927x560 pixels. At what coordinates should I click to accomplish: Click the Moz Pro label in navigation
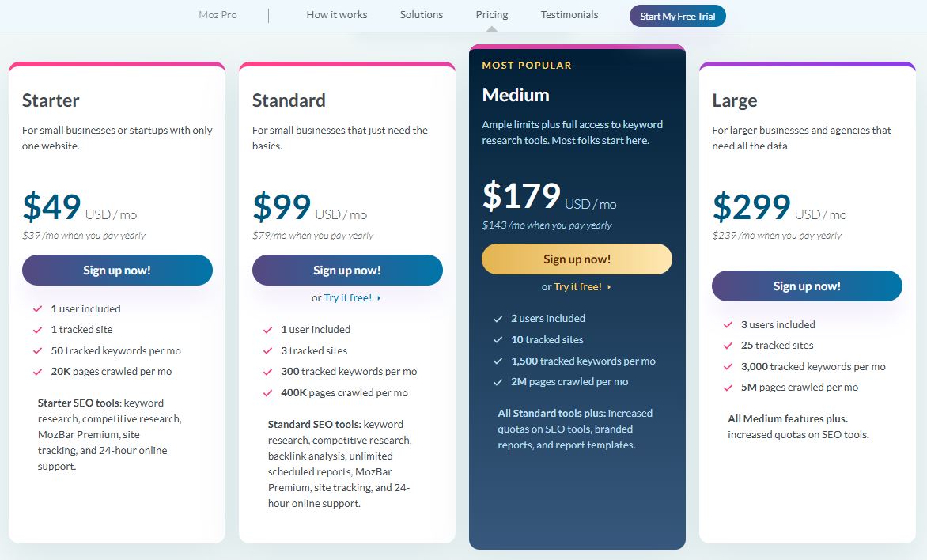(x=218, y=15)
